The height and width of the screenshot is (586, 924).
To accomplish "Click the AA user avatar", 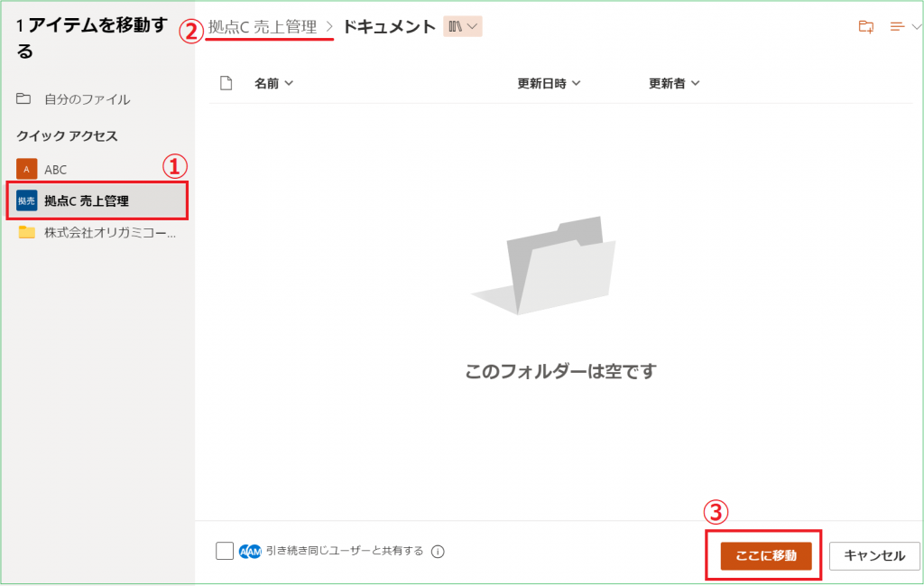I will [x=245, y=552].
